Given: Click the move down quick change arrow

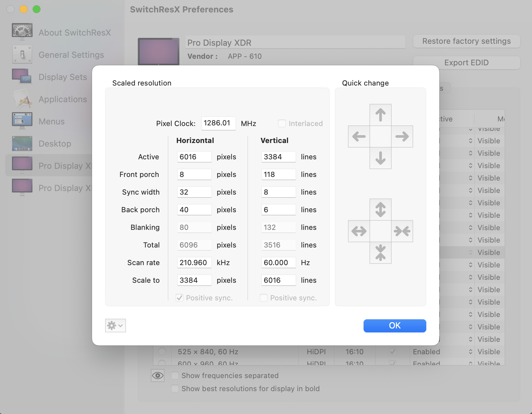Looking at the screenshot, I should (381, 158).
